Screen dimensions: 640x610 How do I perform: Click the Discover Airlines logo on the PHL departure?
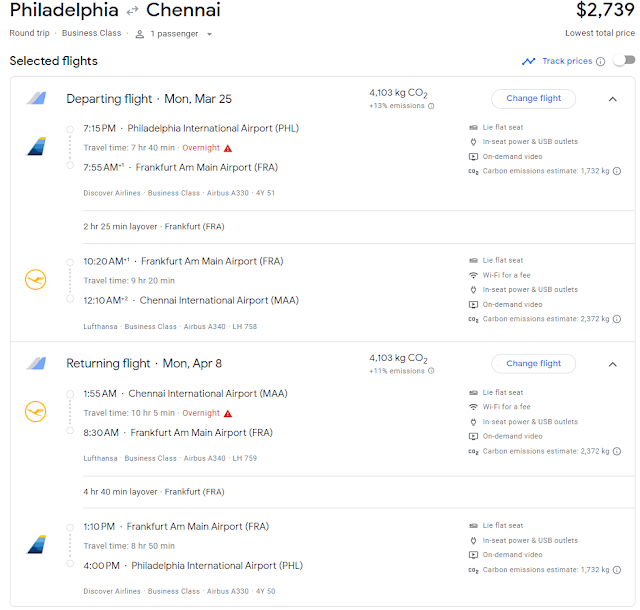(x=36, y=148)
